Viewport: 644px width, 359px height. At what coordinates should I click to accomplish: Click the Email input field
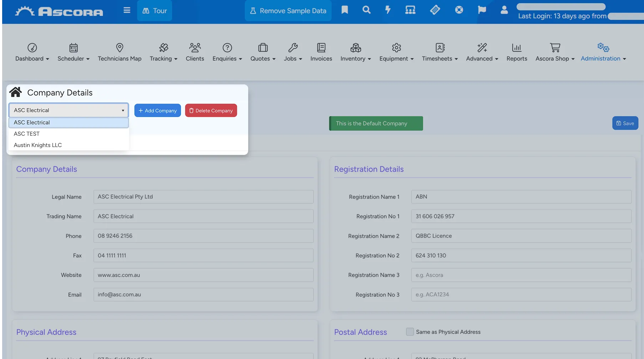(203, 295)
